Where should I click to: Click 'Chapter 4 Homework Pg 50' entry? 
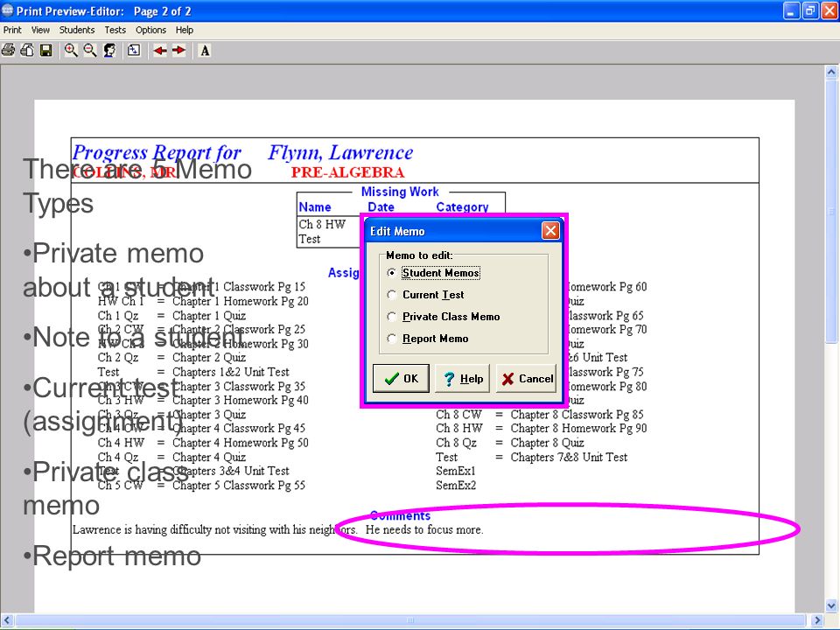click(240, 443)
